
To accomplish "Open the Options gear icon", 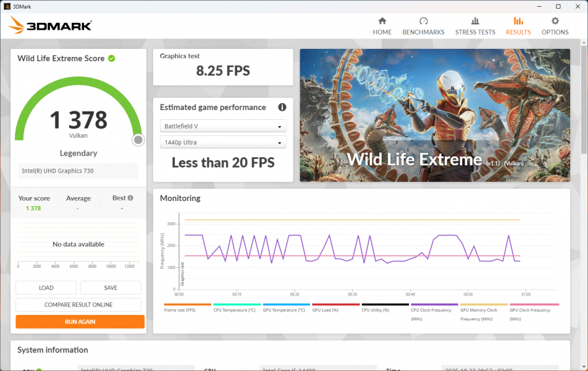I will click(555, 21).
